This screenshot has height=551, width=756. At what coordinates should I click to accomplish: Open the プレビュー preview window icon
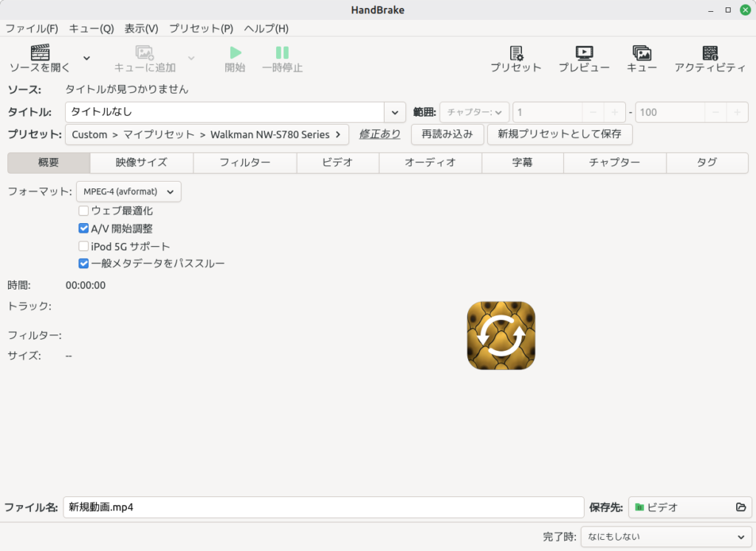pyautogui.click(x=583, y=53)
